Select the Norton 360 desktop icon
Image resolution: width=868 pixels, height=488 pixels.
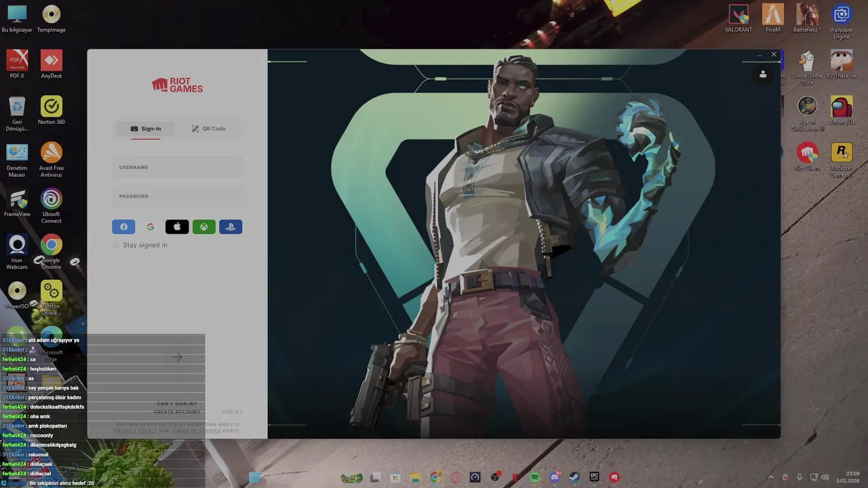tap(52, 110)
